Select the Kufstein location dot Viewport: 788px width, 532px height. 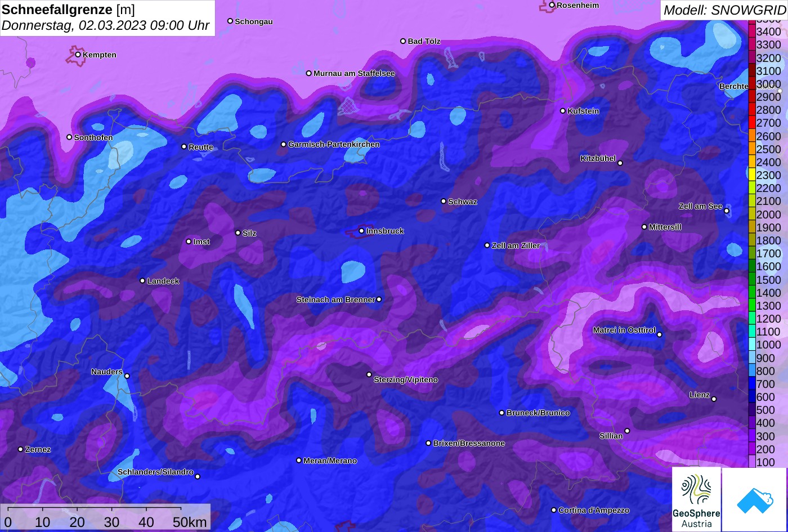[563, 111]
